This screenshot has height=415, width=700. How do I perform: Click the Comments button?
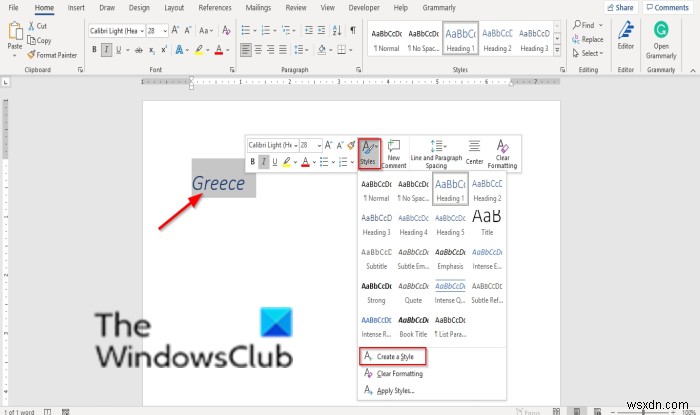[x=667, y=8]
